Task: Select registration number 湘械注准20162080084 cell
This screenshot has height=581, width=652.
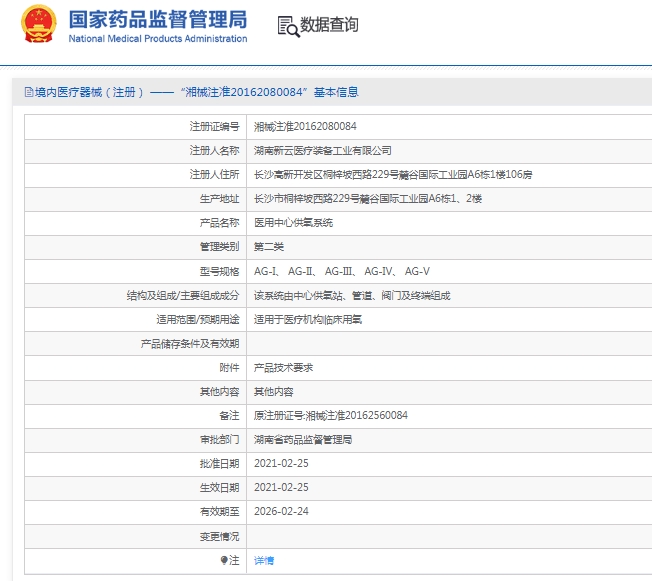Action: [x=305, y=126]
